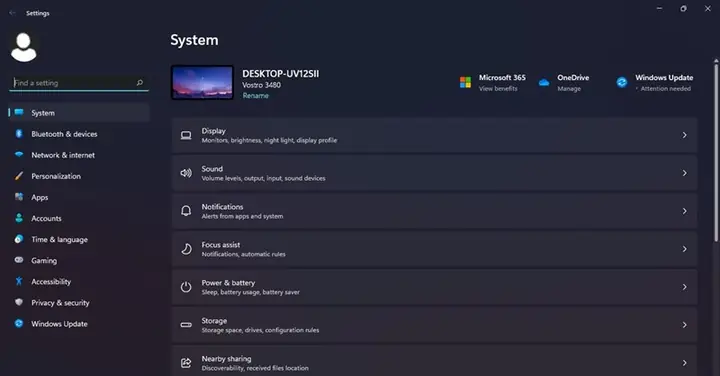Click the Accessibility figure icon

click(19, 281)
